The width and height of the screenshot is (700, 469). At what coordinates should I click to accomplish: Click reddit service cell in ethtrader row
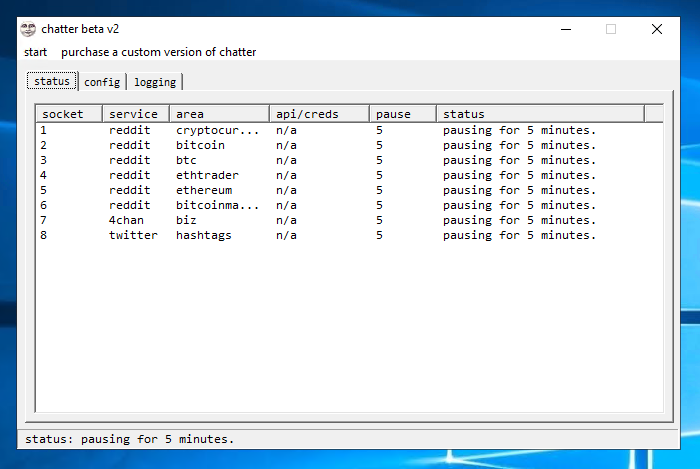[129, 175]
